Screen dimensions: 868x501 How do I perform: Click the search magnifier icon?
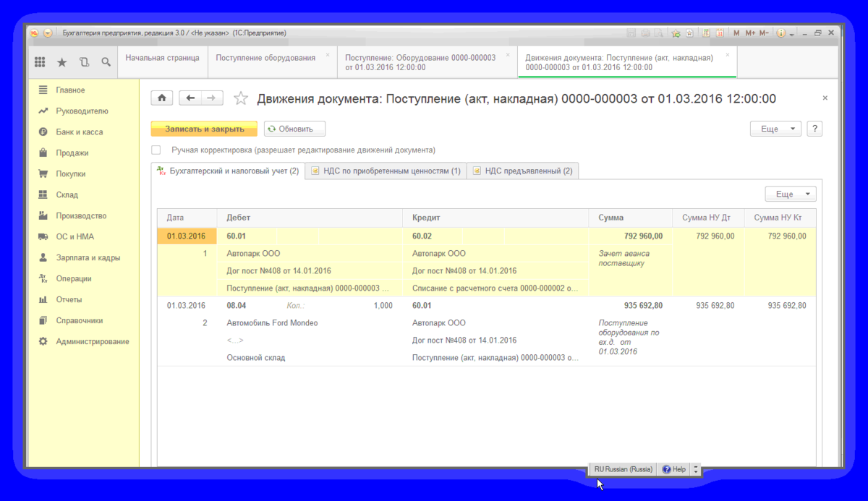click(106, 63)
